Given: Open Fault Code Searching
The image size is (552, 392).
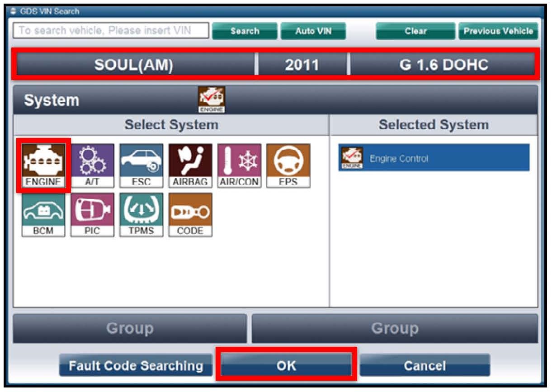Looking at the screenshot, I should point(136,365).
